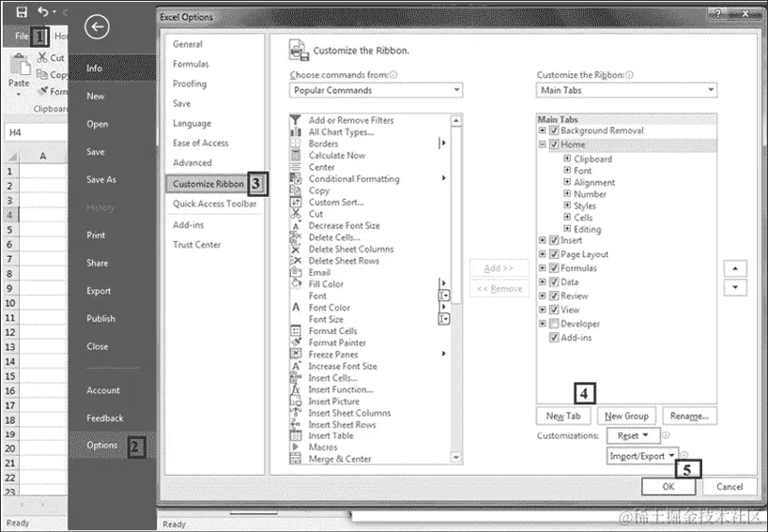This screenshot has width=768, height=532.
Task: Click the Save icon in quick access toolbar
Action: click(x=22, y=11)
